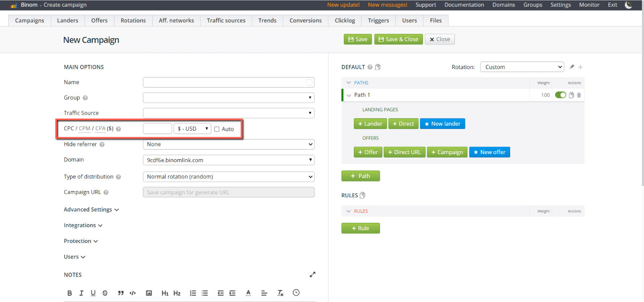Click the Save & Close button
Screen dimensions: 644x302
click(398, 39)
